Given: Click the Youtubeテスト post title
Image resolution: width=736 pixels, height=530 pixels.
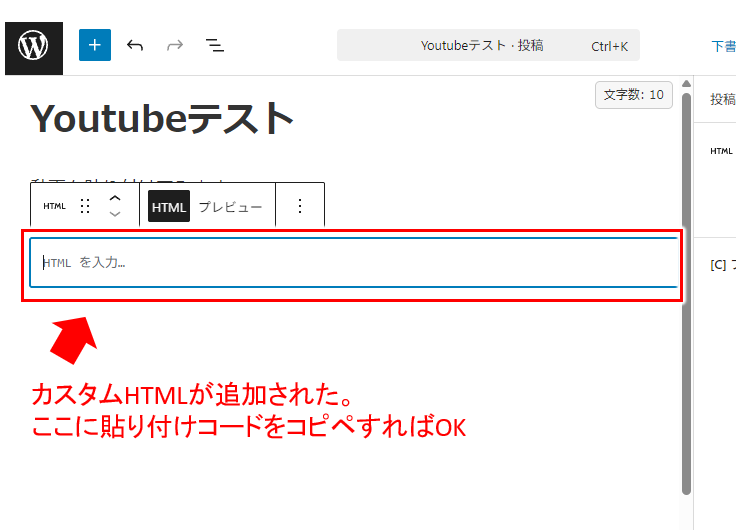Looking at the screenshot, I should (x=162, y=119).
